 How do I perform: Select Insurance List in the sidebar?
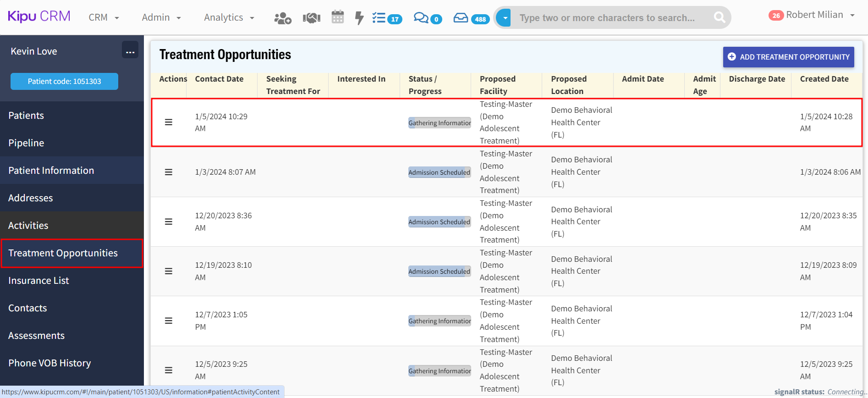point(38,281)
